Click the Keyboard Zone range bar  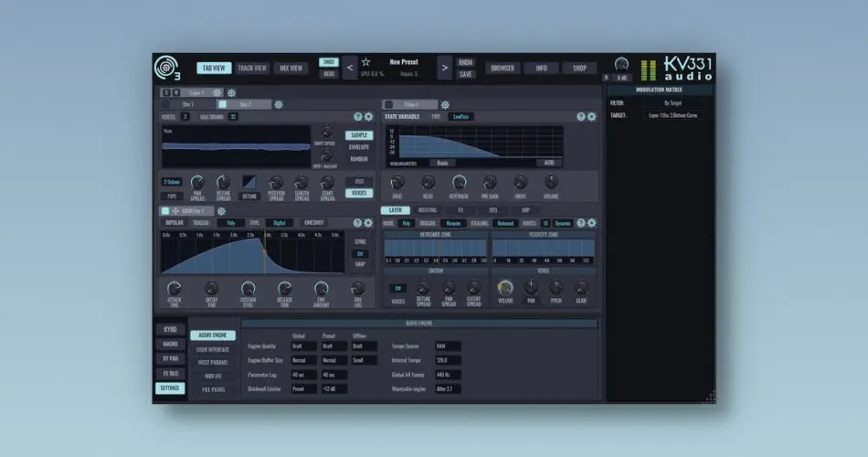pyautogui.click(x=435, y=249)
